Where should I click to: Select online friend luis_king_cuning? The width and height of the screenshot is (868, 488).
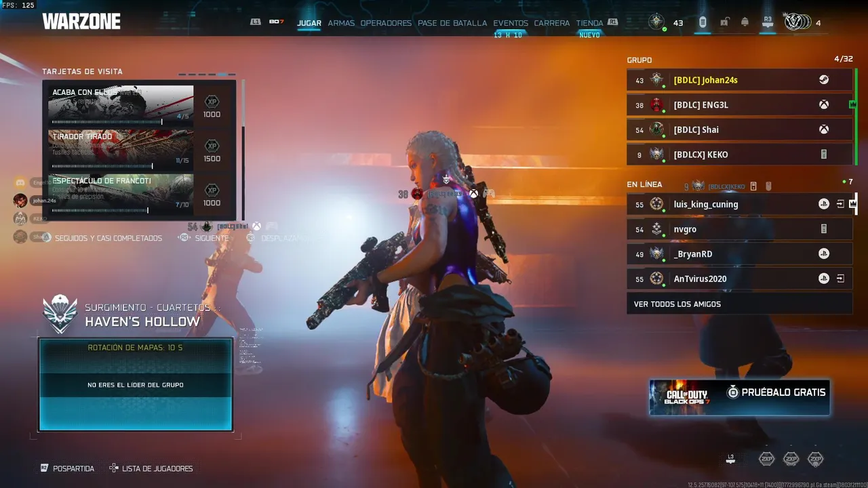tap(739, 204)
